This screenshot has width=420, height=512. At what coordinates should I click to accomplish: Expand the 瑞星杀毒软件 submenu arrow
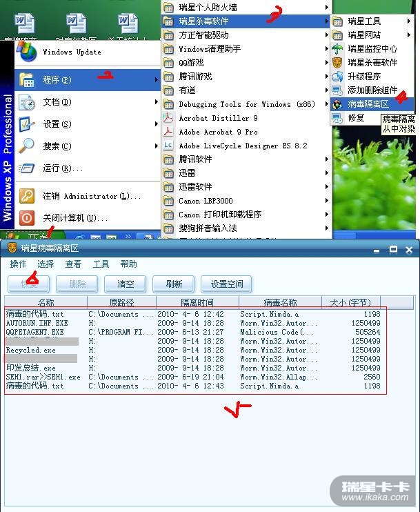(326, 21)
